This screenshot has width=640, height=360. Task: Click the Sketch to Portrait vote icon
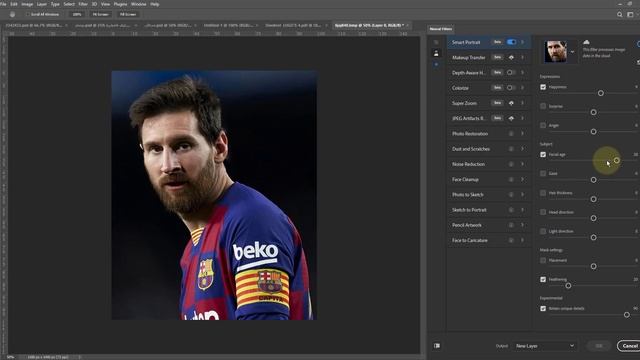pyautogui.click(x=511, y=210)
